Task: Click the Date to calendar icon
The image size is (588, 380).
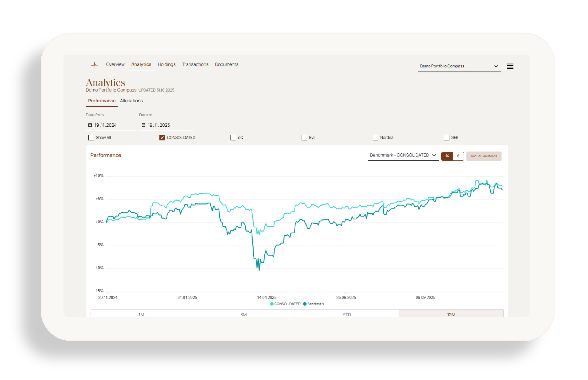Action: coord(143,125)
